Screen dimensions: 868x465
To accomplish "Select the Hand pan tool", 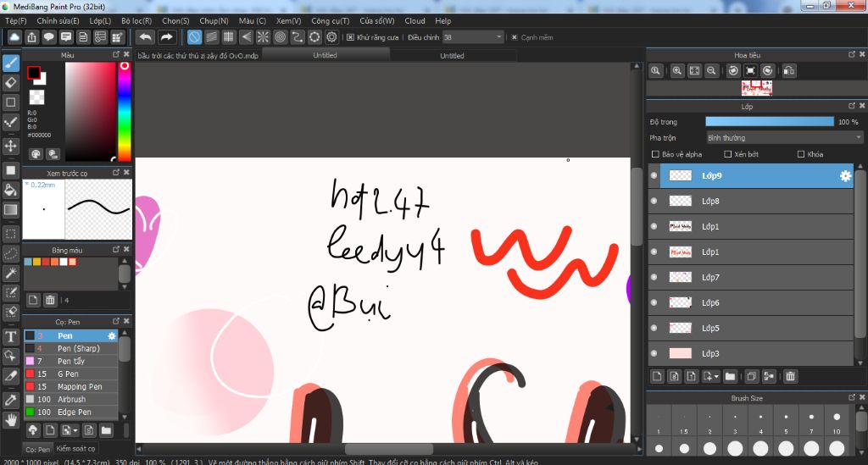I will pyautogui.click(x=10, y=420).
